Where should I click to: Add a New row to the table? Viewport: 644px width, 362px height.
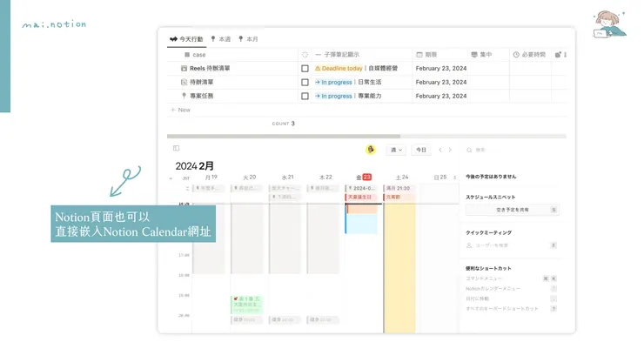click(180, 110)
